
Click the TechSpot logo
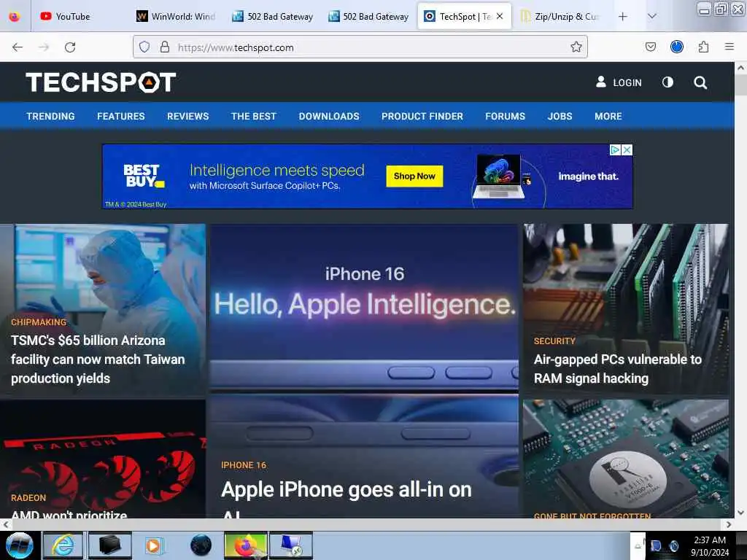[101, 82]
